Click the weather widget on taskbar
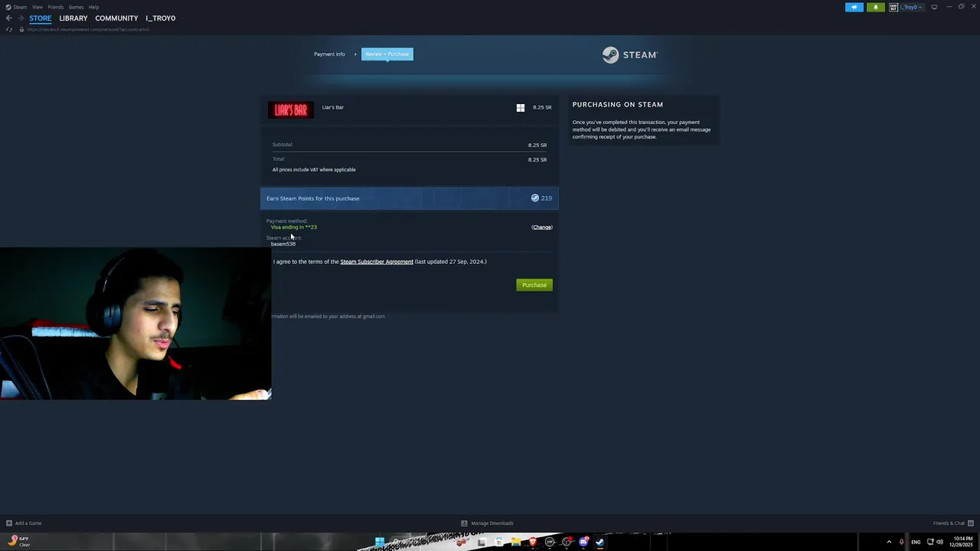Screen dimensions: 980x551 (x=18, y=542)
